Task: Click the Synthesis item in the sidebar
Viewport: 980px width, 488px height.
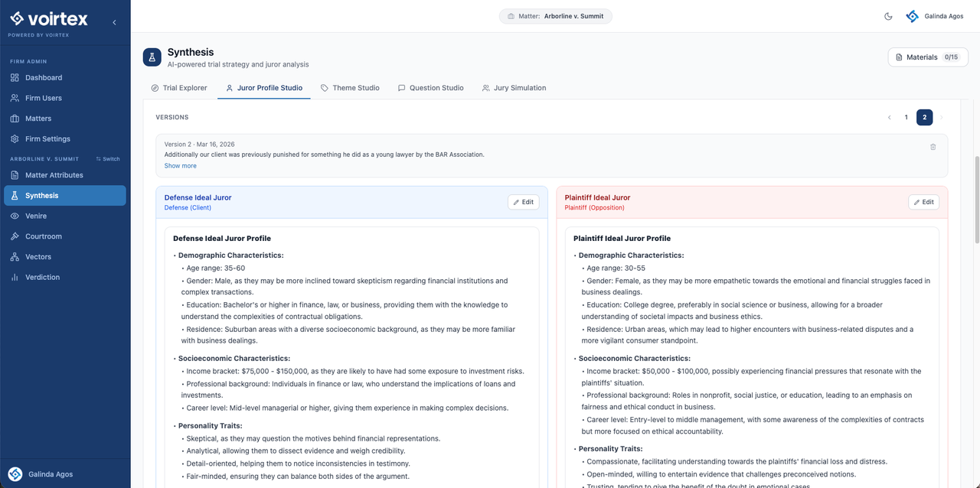Action: 65,196
